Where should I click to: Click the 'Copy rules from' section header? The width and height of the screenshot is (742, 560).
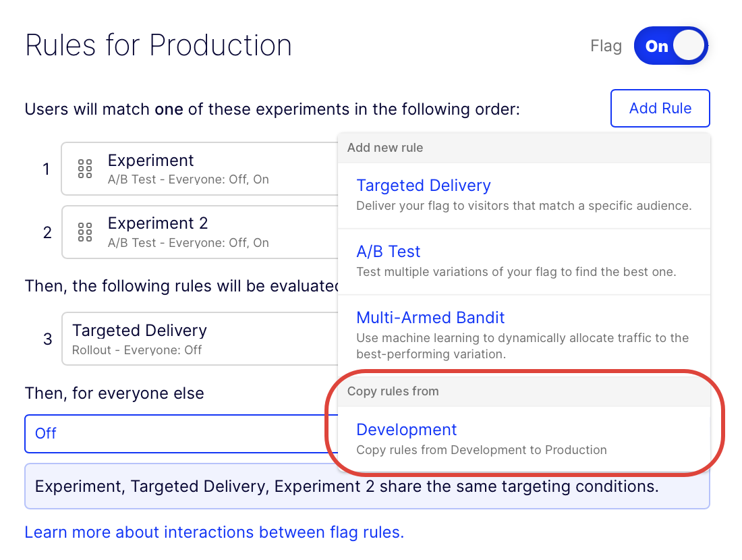point(393,391)
